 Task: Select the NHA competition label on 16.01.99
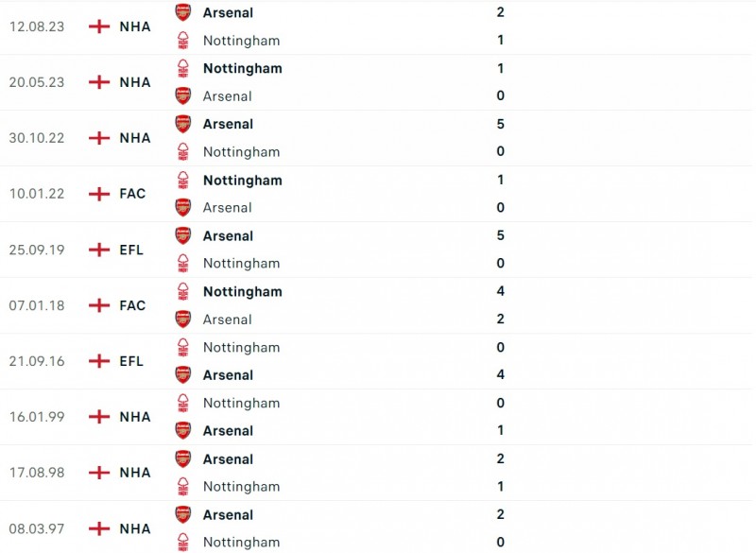click(135, 417)
